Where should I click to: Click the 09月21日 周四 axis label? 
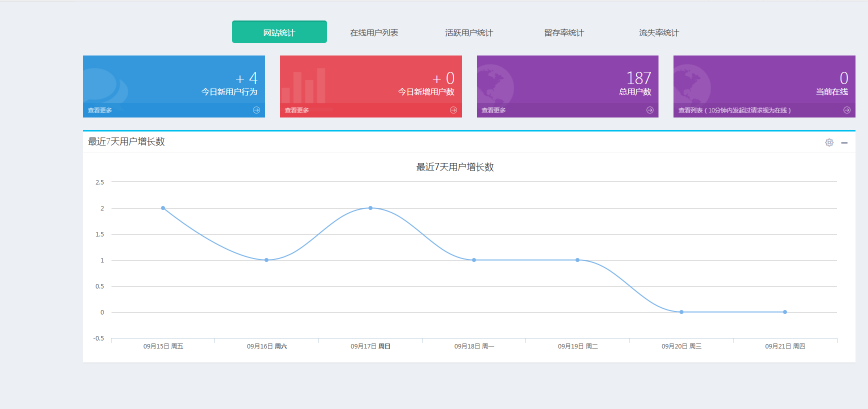[785, 346]
